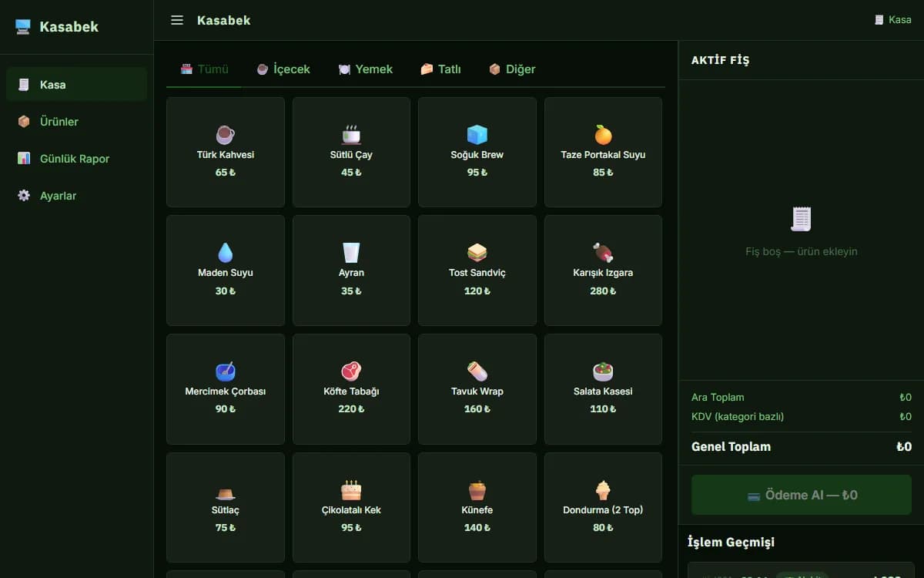Screen dimensions: 924x578
Task: Switch to the İçecek category tab
Action: tap(283, 69)
